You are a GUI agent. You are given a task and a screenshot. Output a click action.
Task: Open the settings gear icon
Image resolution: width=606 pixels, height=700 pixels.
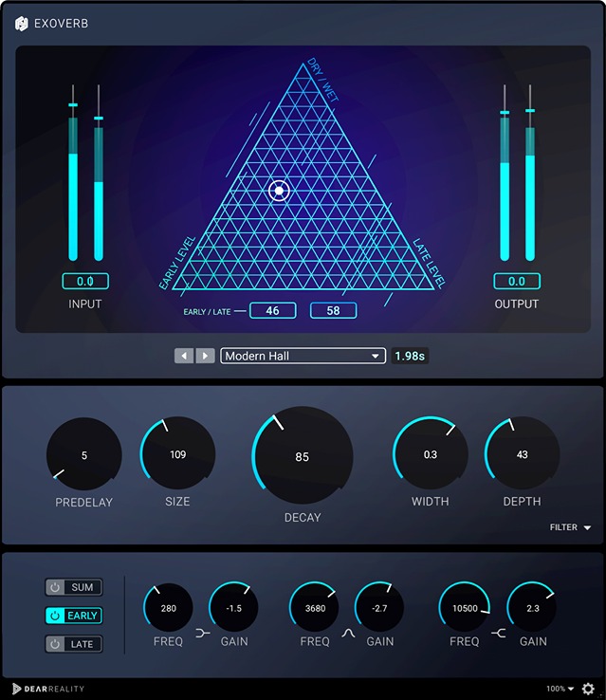click(588, 689)
